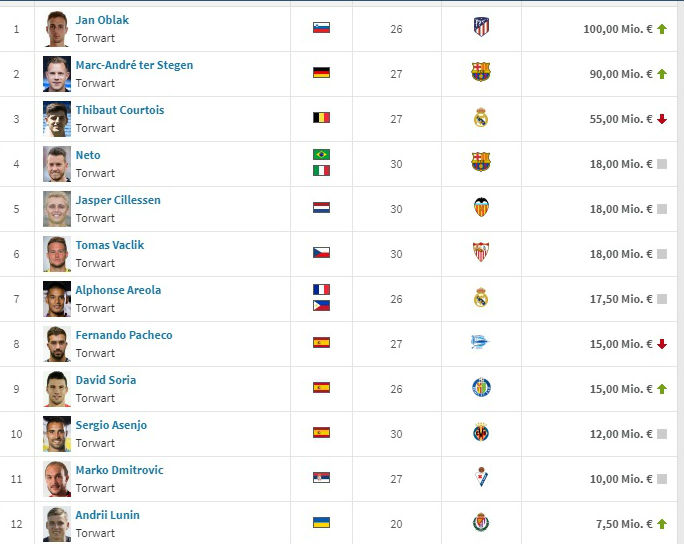Click the Alavés crest in Pacheco's row
The width and height of the screenshot is (684, 544).
(x=481, y=343)
